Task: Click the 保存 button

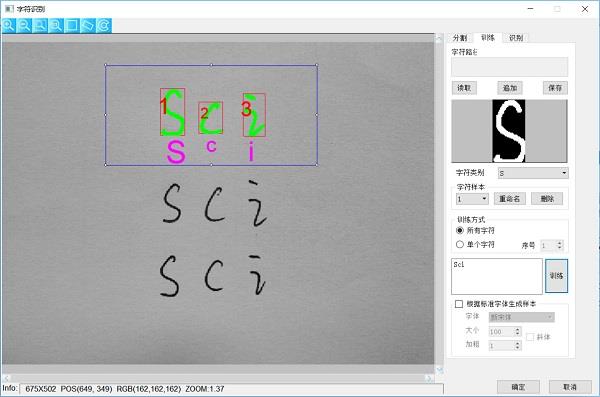Action: click(x=555, y=88)
